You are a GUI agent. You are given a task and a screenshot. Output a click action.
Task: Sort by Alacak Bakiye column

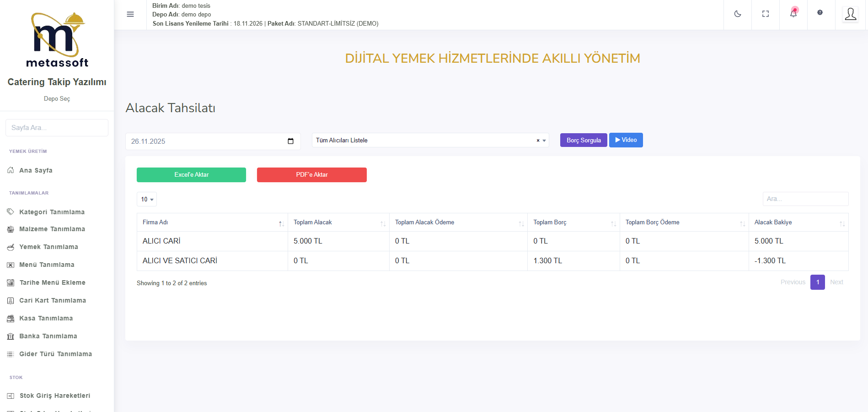pos(798,222)
